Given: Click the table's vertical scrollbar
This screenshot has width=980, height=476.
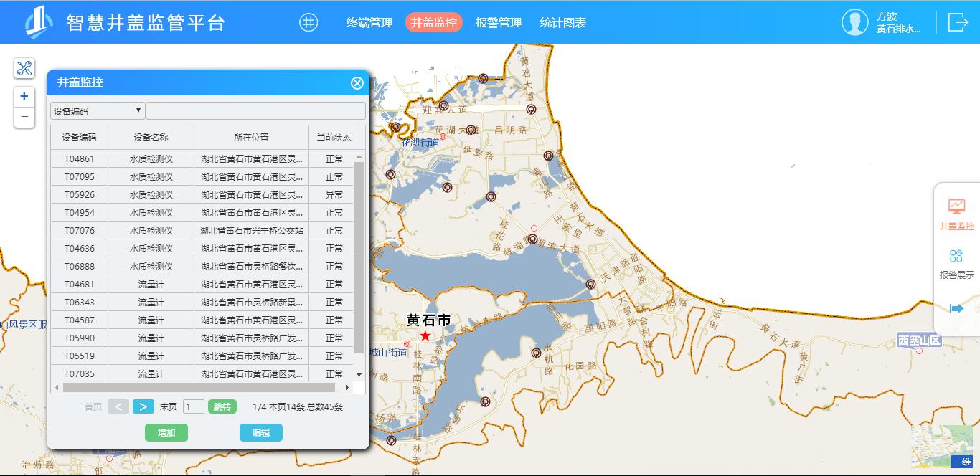Looking at the screenshot, I should point(359,258).
